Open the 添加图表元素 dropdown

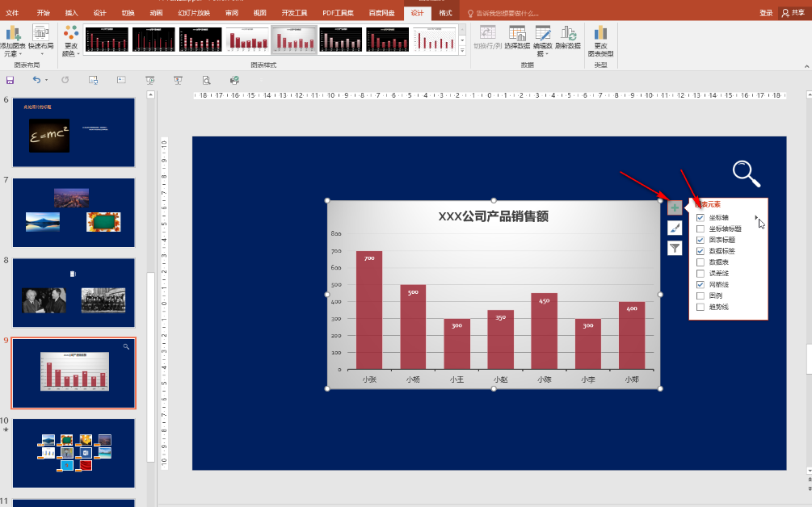(12, 40)
